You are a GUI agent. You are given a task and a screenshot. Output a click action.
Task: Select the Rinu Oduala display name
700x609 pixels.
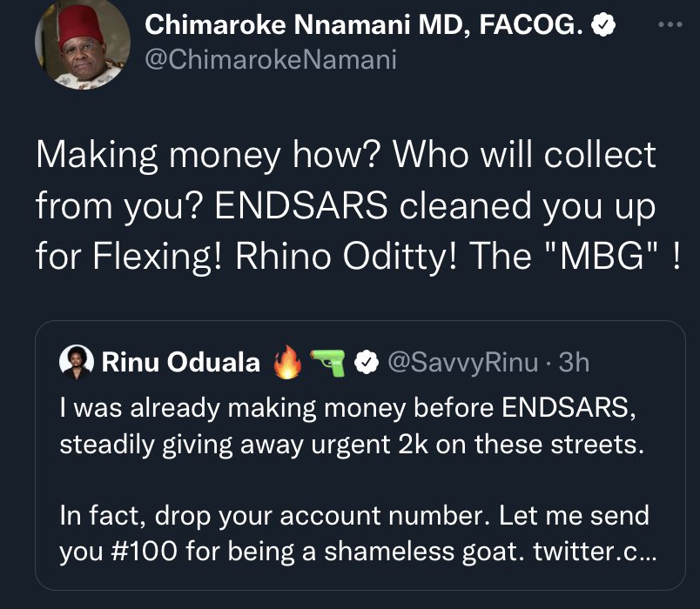coord(181,362)
